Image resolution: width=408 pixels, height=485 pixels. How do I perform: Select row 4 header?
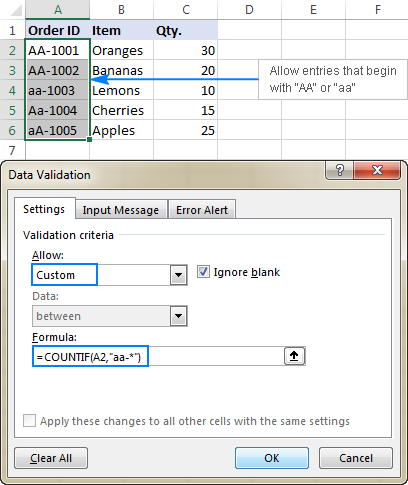click(12, 90)
